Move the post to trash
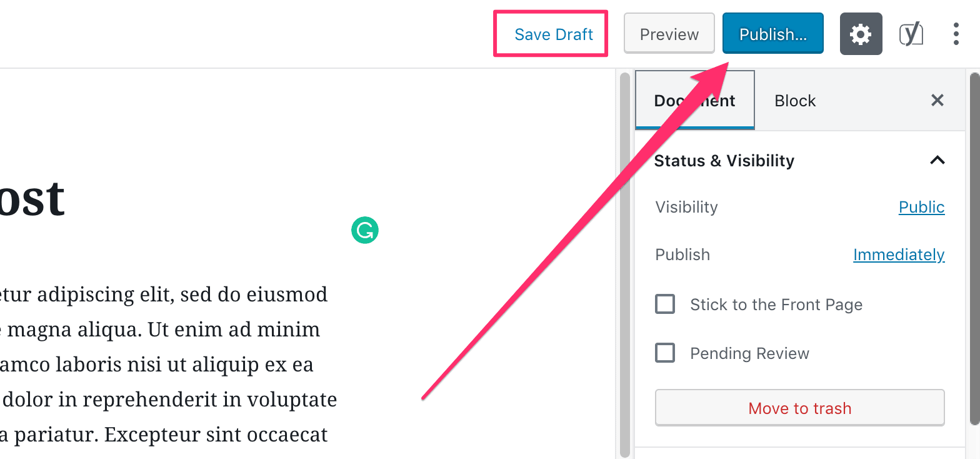The image size is (980, 459). coord(800,408)
